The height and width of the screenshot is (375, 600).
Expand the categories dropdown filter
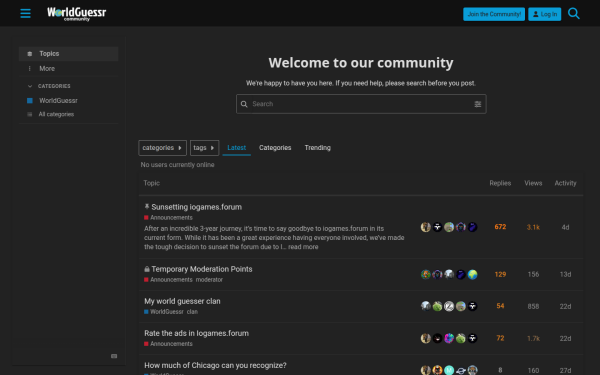pos(162,148)
